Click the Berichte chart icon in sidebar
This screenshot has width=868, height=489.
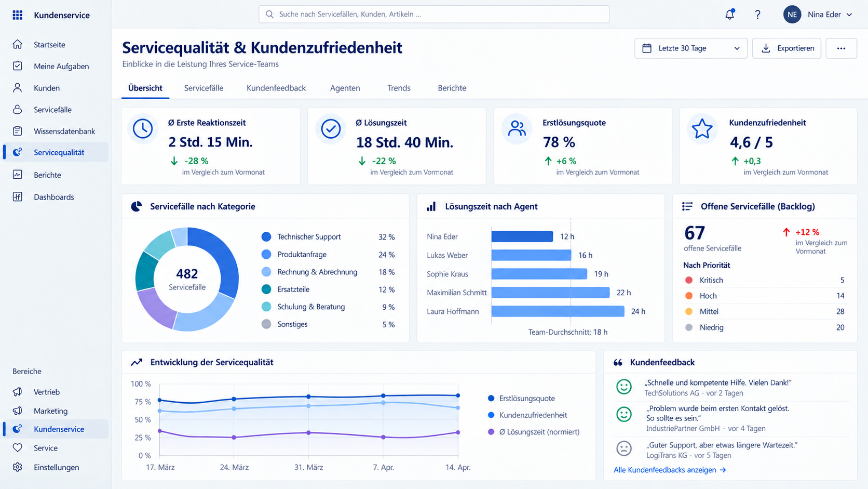[18, 175]
